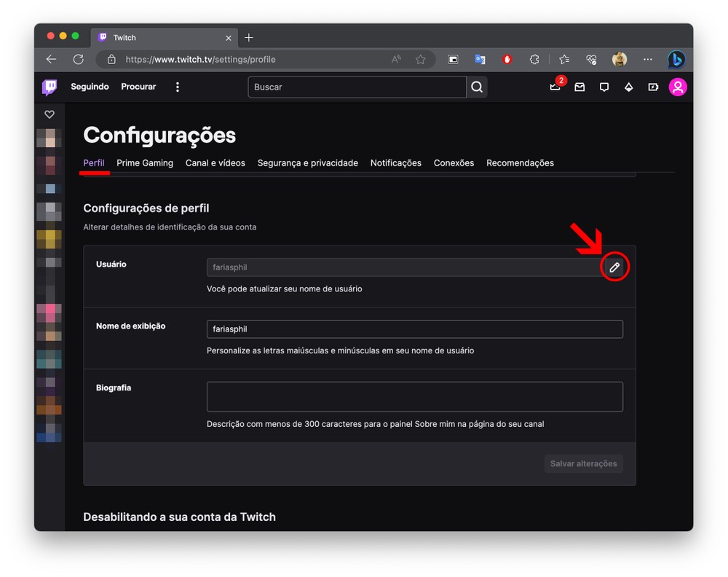Switch to the Prime Gaming tab
The image size is (728, 577).
tap(145, 163)
